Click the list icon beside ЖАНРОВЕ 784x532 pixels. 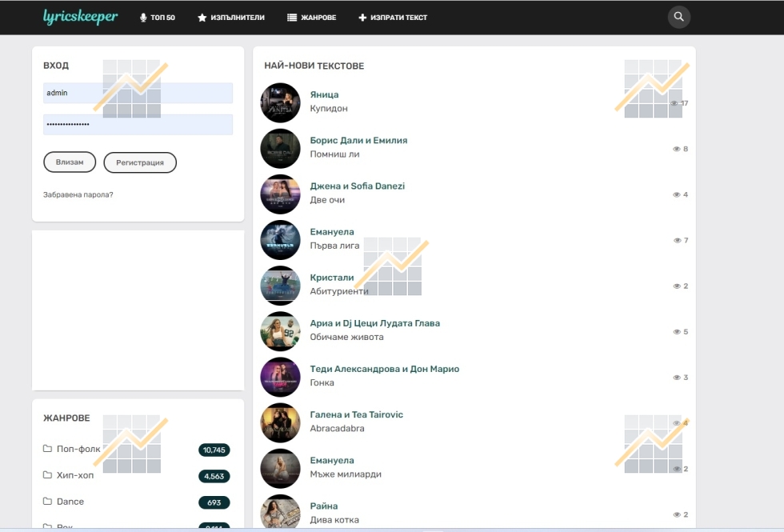pyautogui.click(x=292, y=18)
